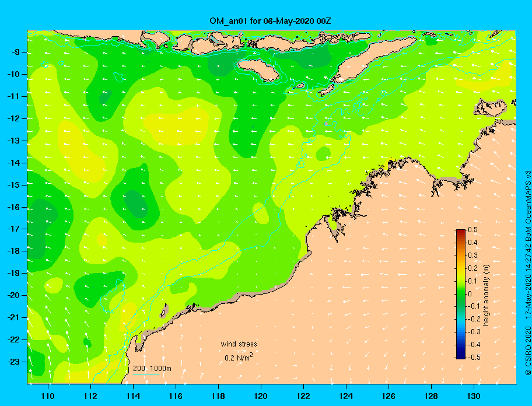Click longitude label 110
Image resolution: width=532 pixels, height=406 pixels.
(48, 396)
